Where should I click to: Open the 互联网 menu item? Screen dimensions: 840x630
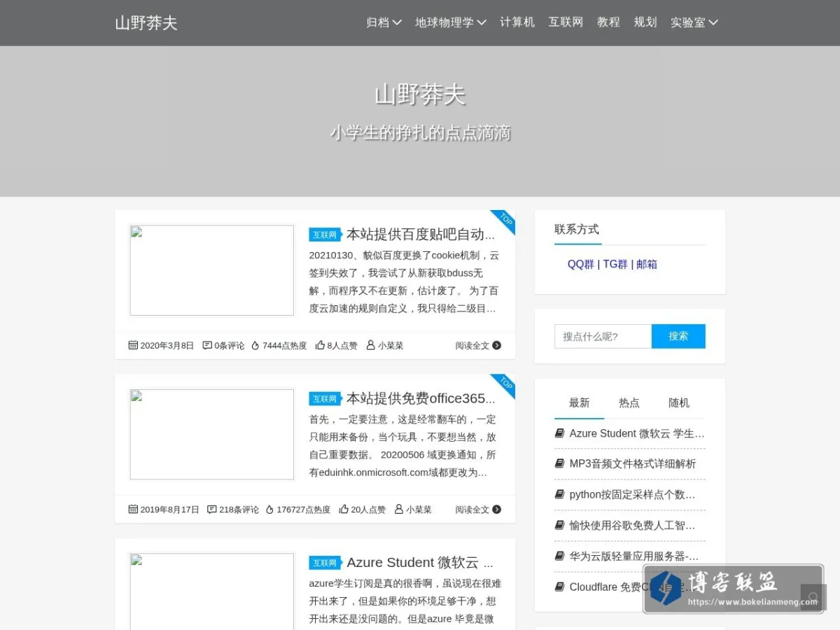coord(566,22)
